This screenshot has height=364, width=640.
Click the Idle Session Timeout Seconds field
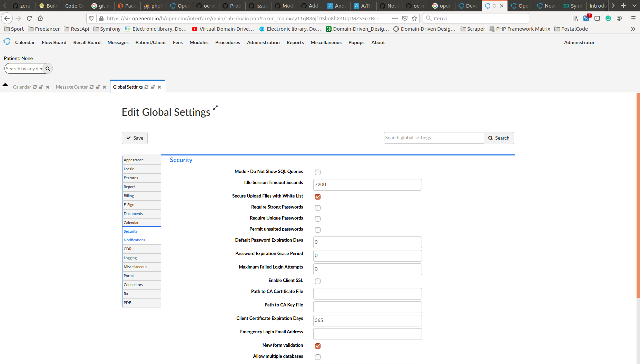pyautogui.click(x=367, y=185)
